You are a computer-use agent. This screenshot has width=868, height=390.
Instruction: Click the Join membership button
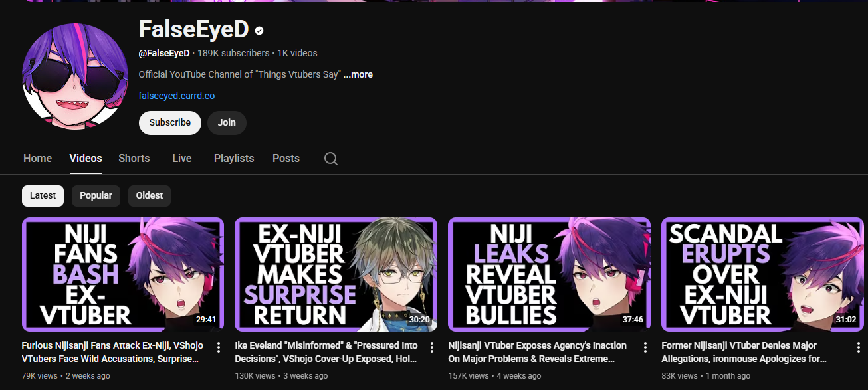coord(227,123)
